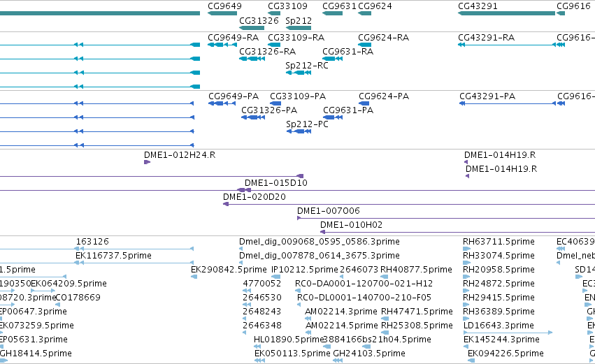595x364 pixels.
Task: Select the CG43291 gene label
Action: (478, 6)
